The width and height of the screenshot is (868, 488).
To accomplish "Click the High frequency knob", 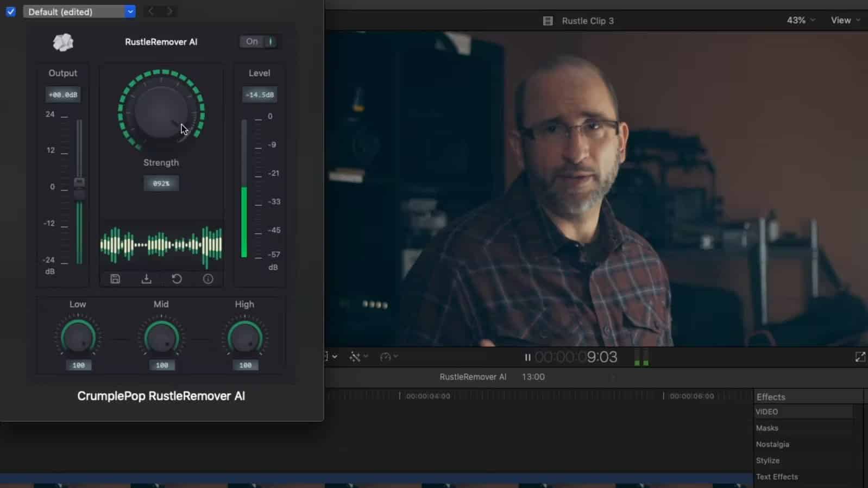I will pos(245,338).
